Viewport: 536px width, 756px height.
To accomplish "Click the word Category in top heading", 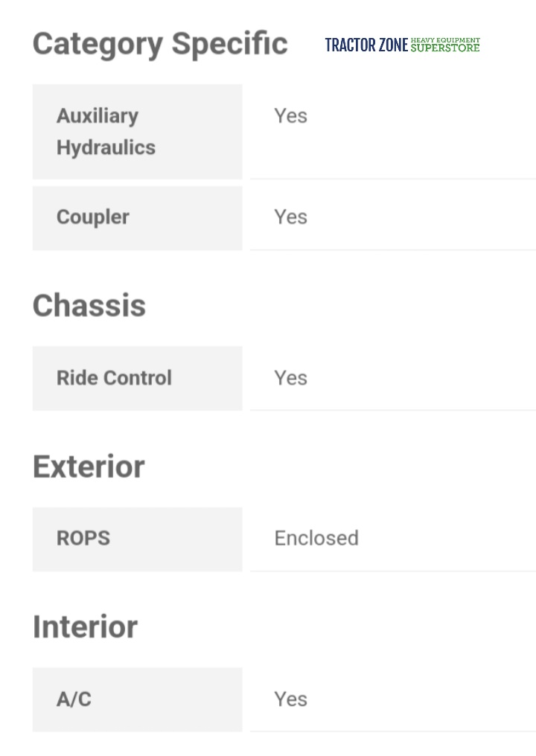I will [x=99, y=44].
